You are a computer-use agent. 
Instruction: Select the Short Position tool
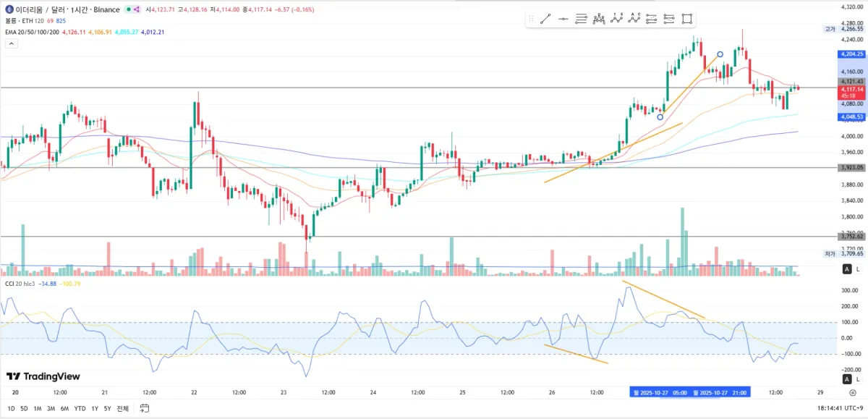point(669,19)
